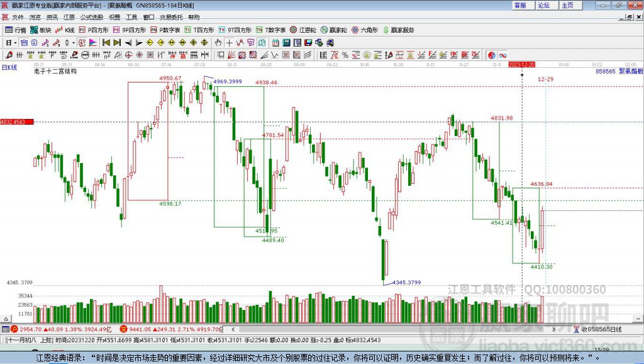Jump to first bar icon
644x364 pixels.
[x=106, y=43]
